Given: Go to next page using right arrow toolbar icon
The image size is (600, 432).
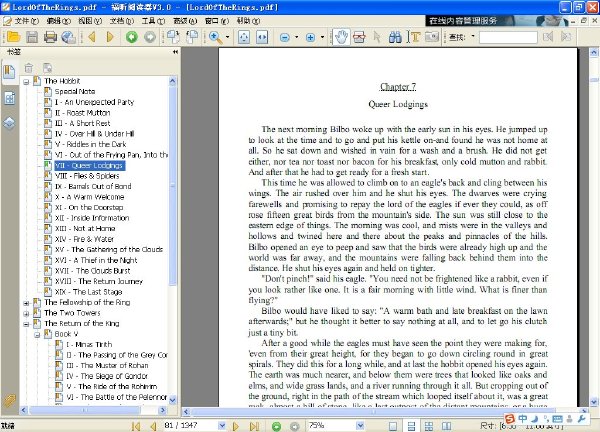Looking at the screenshot, I should click(x=110, y=37).
